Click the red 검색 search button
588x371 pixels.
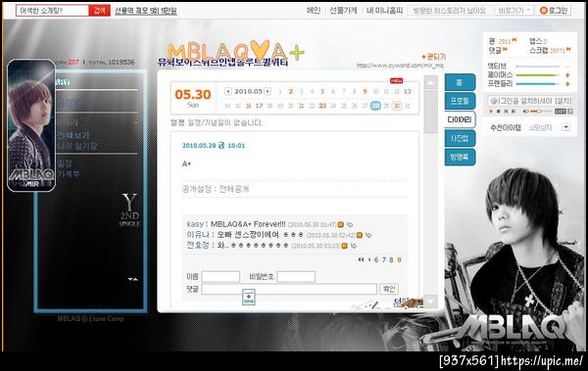click(x=99, y=10)
